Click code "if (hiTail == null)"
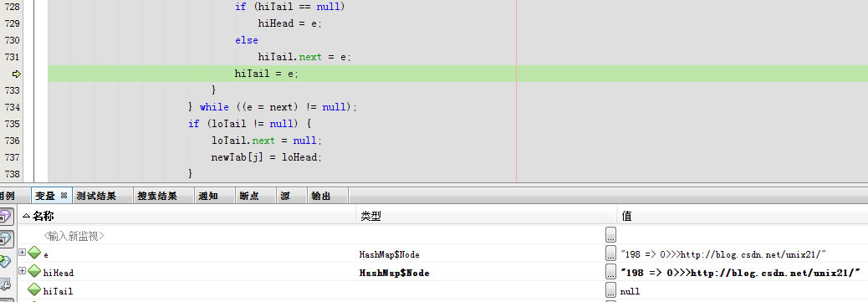This screenshot has width=868, height=302. coord(290,7)
